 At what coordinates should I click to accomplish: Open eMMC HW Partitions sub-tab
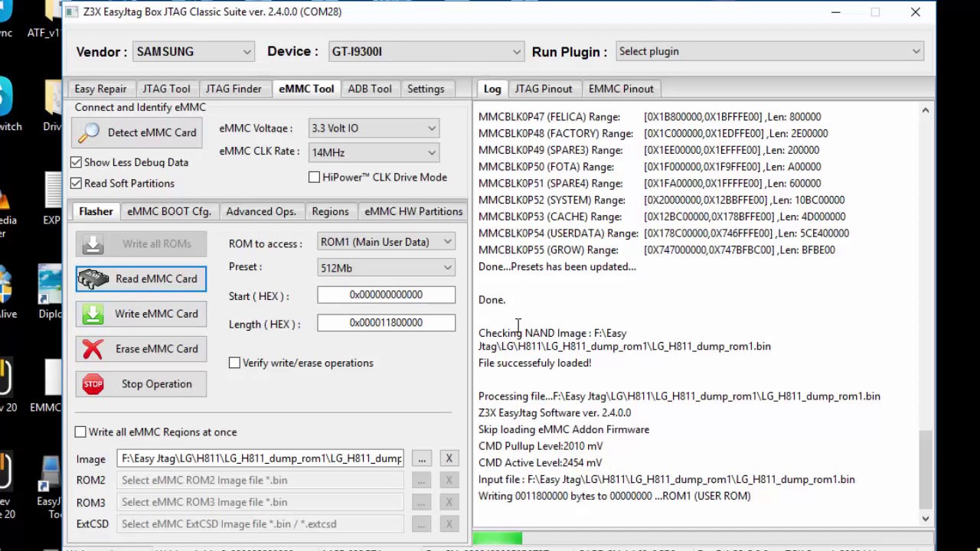point(413,211)
